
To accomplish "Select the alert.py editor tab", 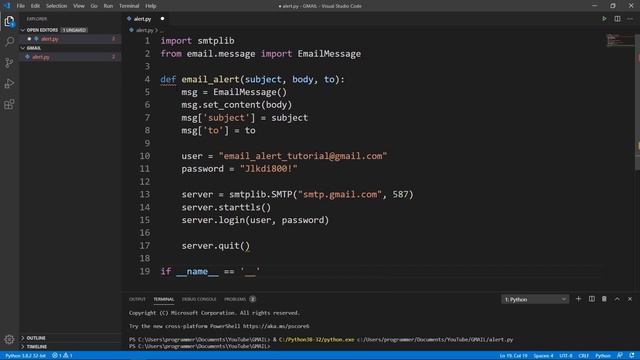I will pyautogui.click(x=146, y=19).
